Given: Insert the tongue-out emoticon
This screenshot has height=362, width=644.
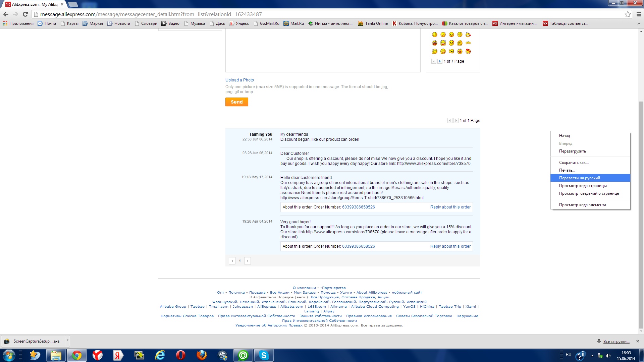Looking at the screenshot, I should tap(451, 35).
